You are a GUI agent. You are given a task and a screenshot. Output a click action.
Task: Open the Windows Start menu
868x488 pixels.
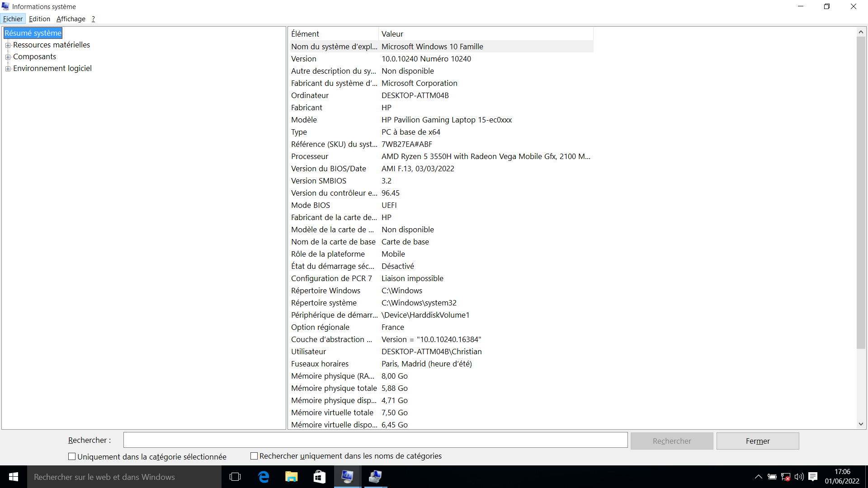point(14,477)
